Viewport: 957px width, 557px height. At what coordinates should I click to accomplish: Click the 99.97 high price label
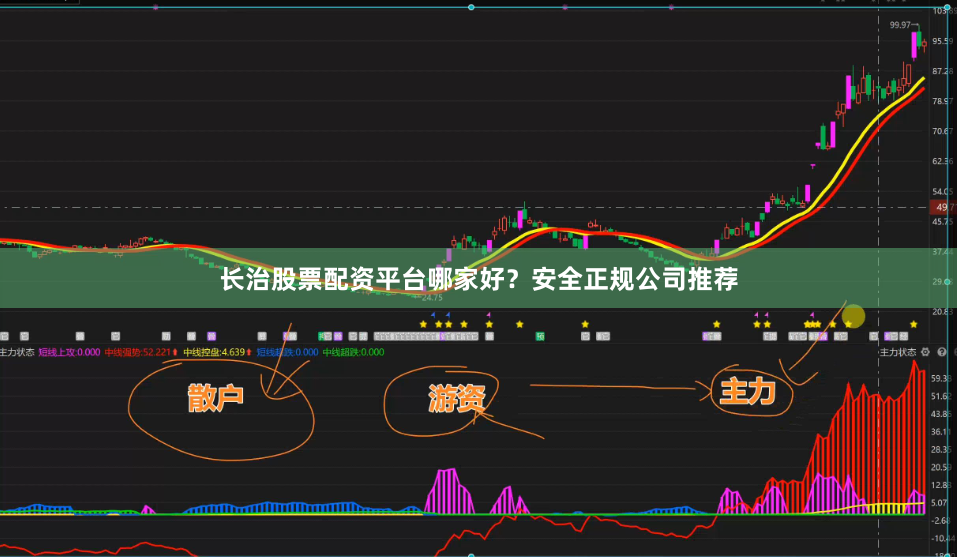point(900,25)
